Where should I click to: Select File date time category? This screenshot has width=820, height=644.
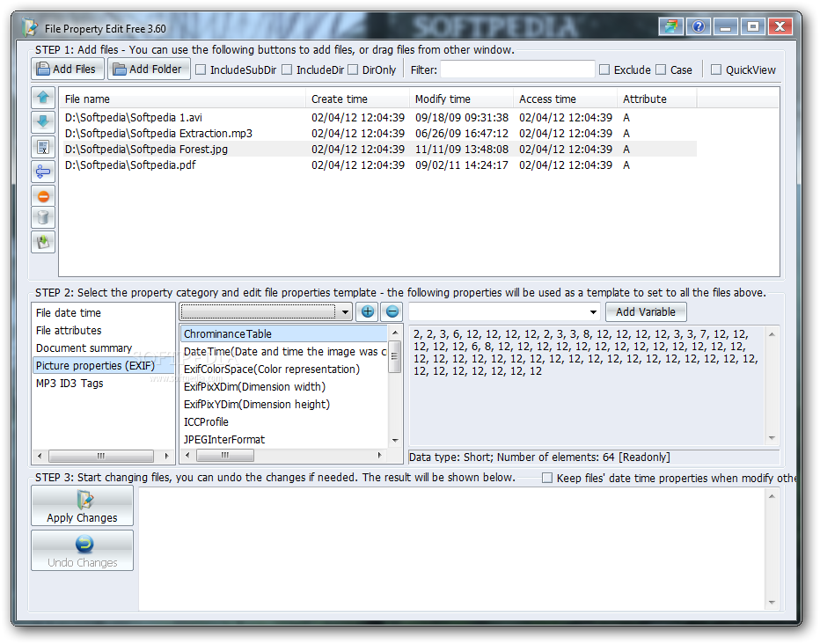point(69,312)
